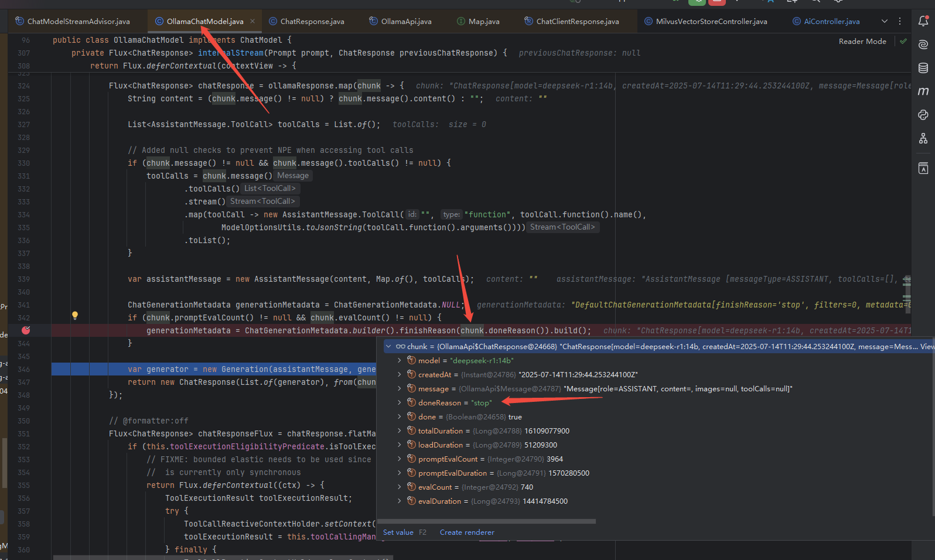Open the Python tool window icon

tap(923, 115)
